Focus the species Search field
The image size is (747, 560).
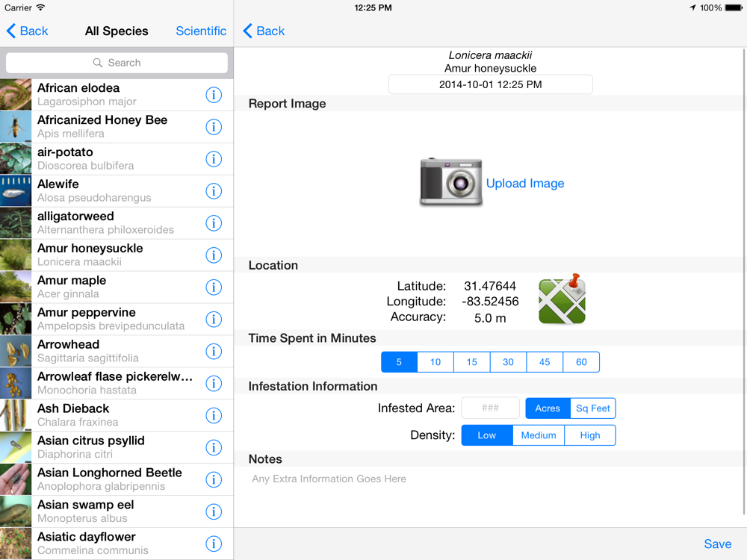[x=117, y=63]
